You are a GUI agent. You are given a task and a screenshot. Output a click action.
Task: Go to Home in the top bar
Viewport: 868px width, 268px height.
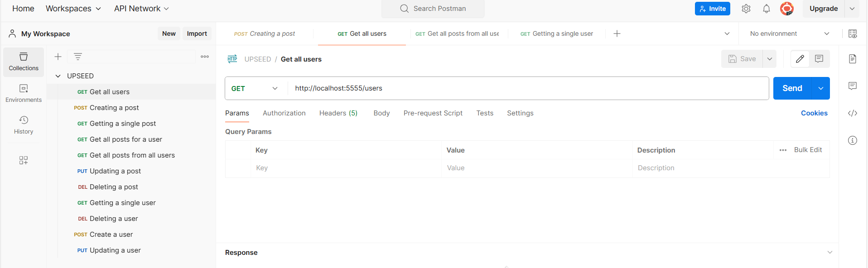[23, 9]
